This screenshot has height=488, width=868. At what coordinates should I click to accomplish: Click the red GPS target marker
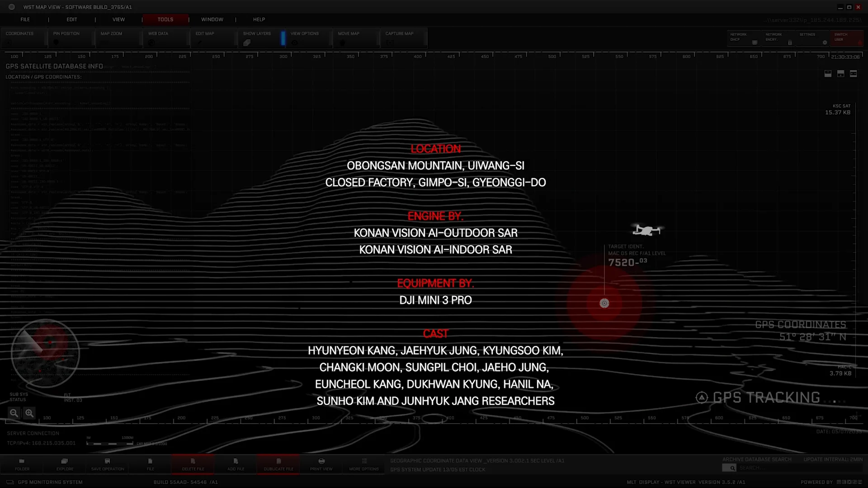[604, 303]
